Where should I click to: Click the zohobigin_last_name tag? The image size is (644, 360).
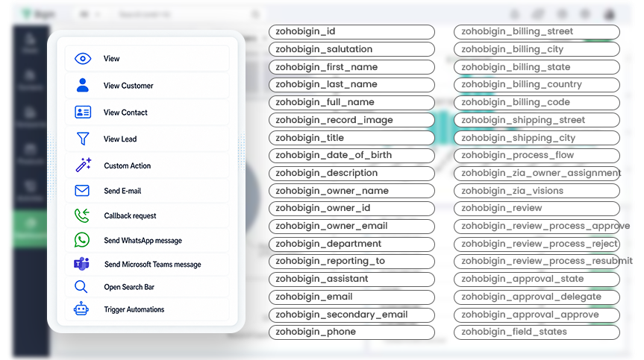pos(351,84)
